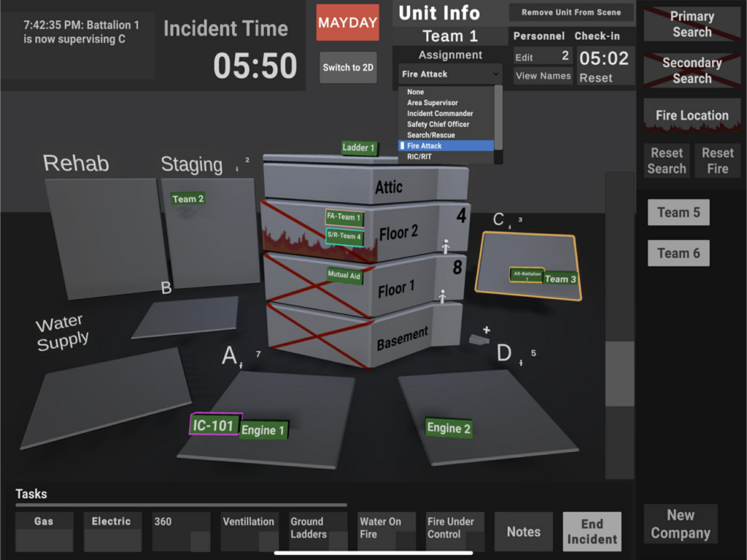Screen dimensions: 747x560
Task: Pick RIC/RIT in the assignment list
Action: pos(419,157)
